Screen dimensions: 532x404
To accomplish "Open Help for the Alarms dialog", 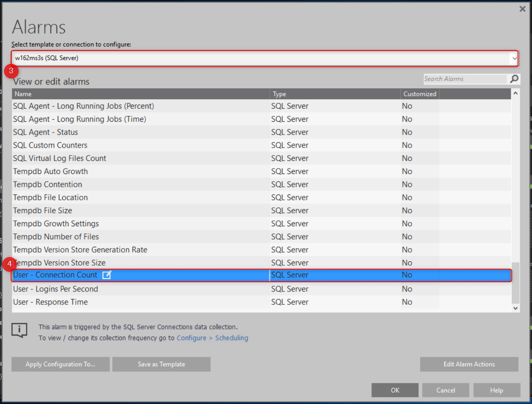I will point(496,390).
